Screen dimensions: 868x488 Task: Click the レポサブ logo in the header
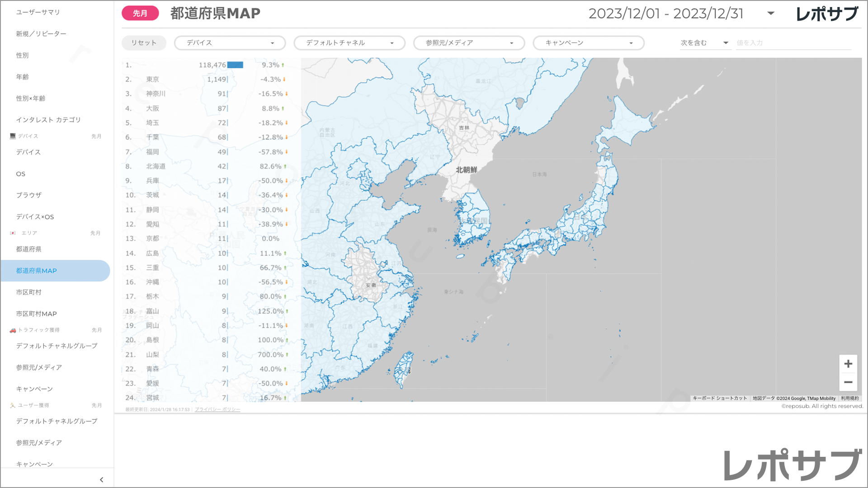tap(827, 14)
